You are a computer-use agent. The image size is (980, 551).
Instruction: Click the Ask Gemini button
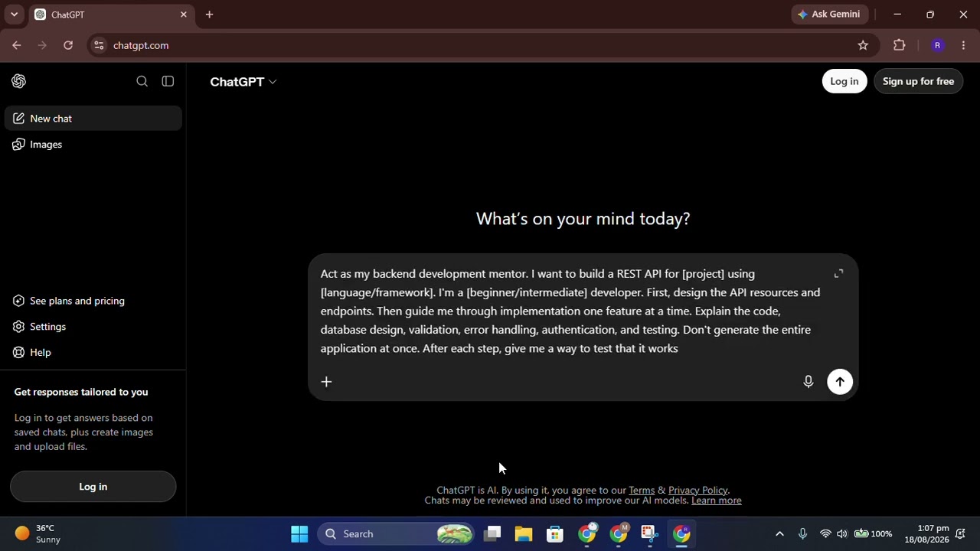828,15
